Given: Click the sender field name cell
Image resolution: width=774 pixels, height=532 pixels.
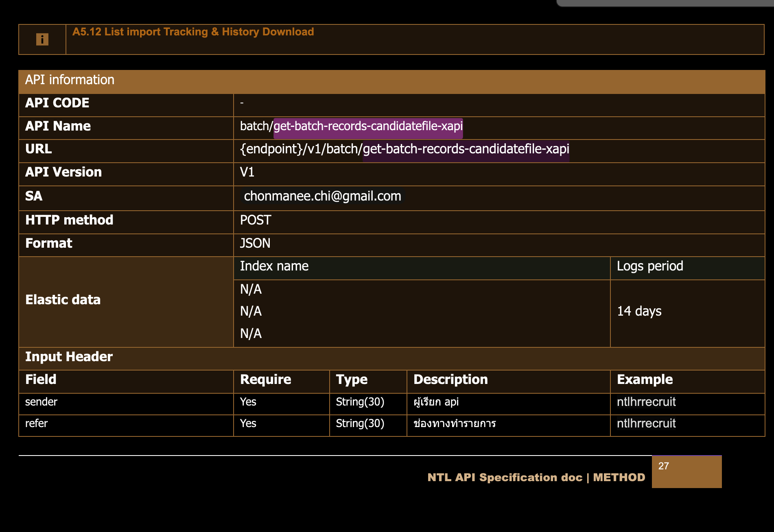Looking at the screenshot, I should point(41,402).
